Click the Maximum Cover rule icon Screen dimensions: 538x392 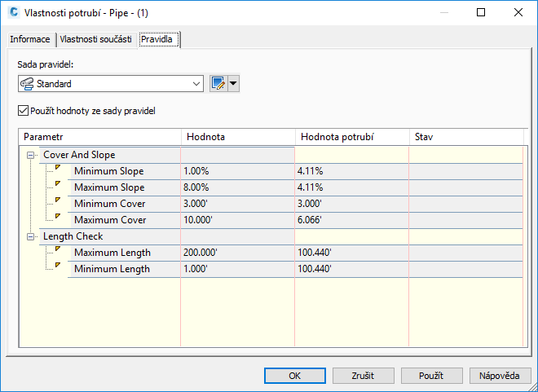point(57,218)
